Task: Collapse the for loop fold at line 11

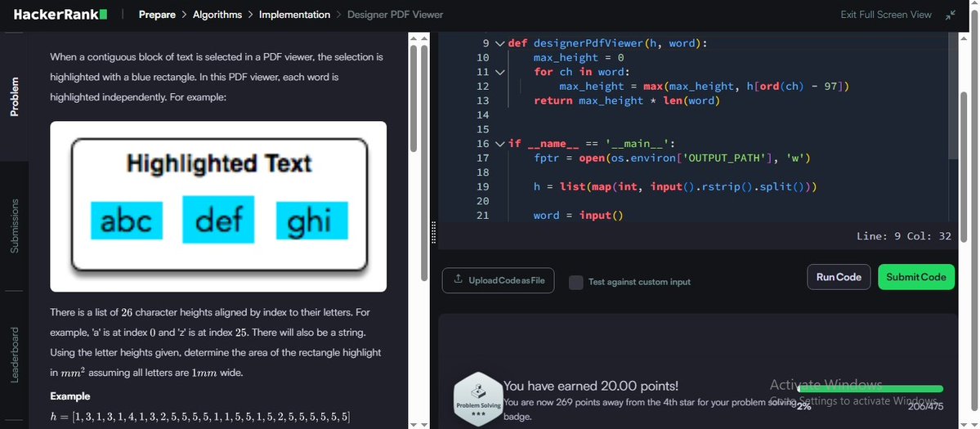Action: click(499, 73)
